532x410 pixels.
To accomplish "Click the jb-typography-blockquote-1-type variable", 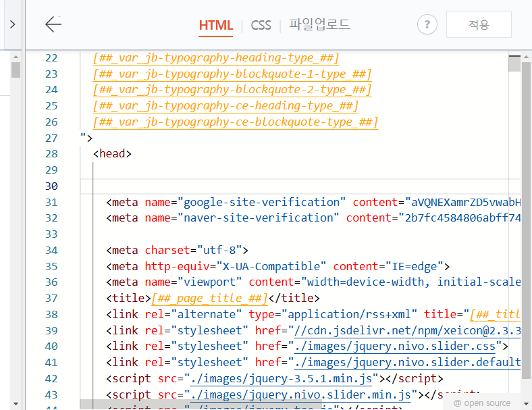I will click(x=232, y=74).
